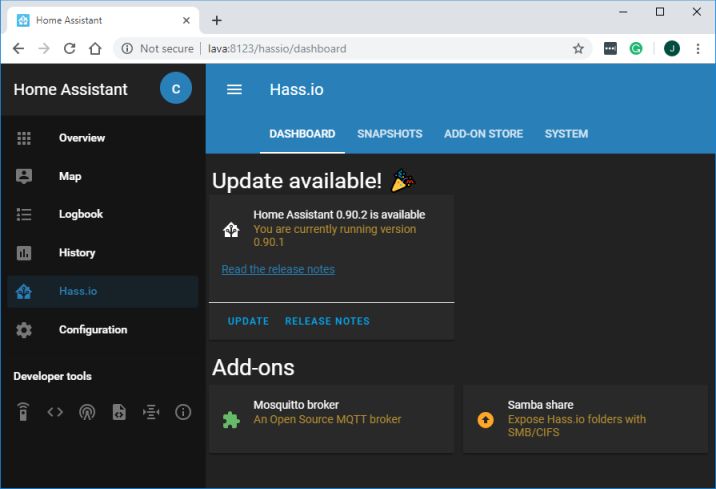716x489 pixels.
Task: Click the Update button
Action: pyautogui.click(x=248, y=321)
